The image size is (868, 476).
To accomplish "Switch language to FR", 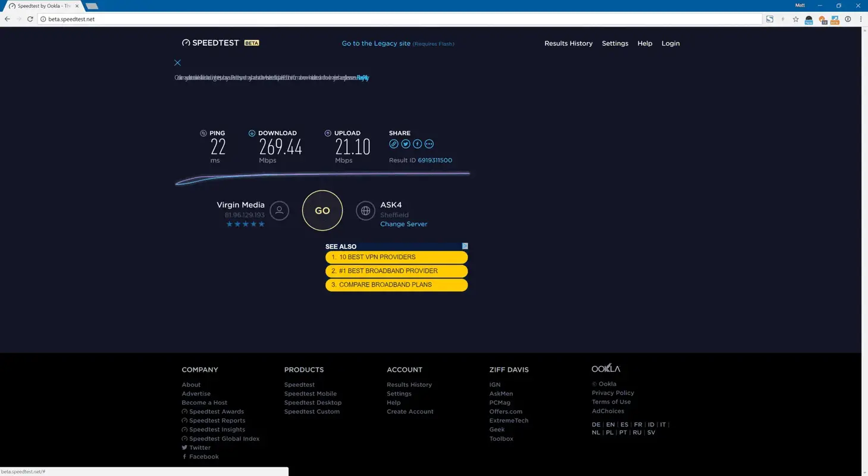I will tap(638, 425).
